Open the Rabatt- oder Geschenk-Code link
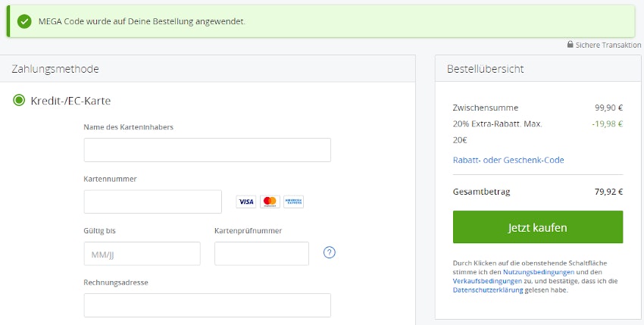This screenshot has height=325, width=644. (x=508, y=160)
